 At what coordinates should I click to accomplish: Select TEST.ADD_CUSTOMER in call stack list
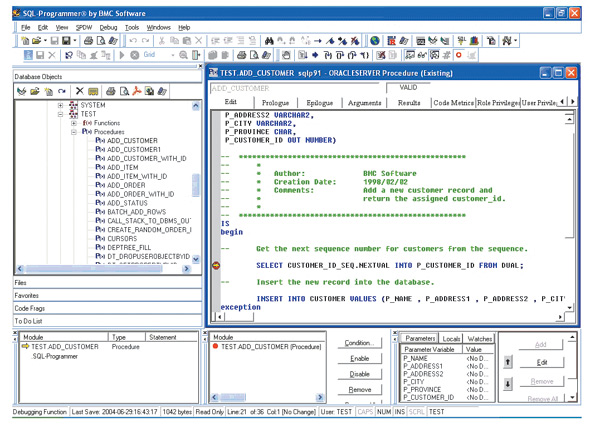coord(65,347)
